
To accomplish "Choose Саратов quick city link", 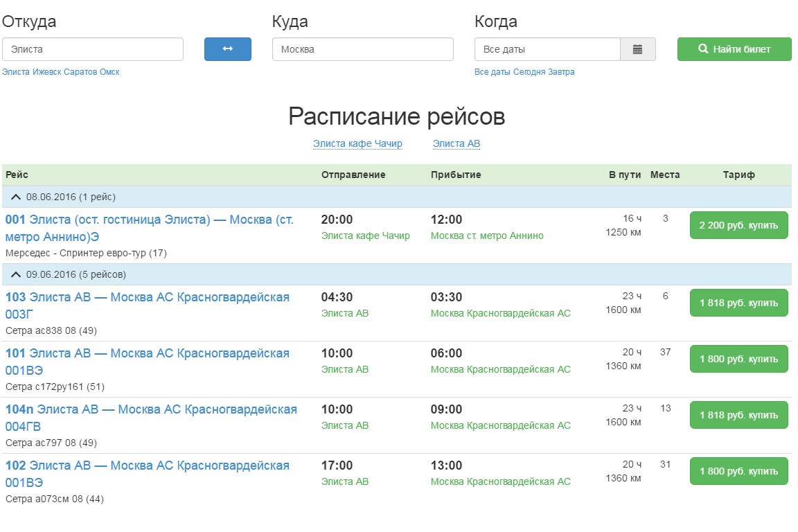I will (80, 72).
